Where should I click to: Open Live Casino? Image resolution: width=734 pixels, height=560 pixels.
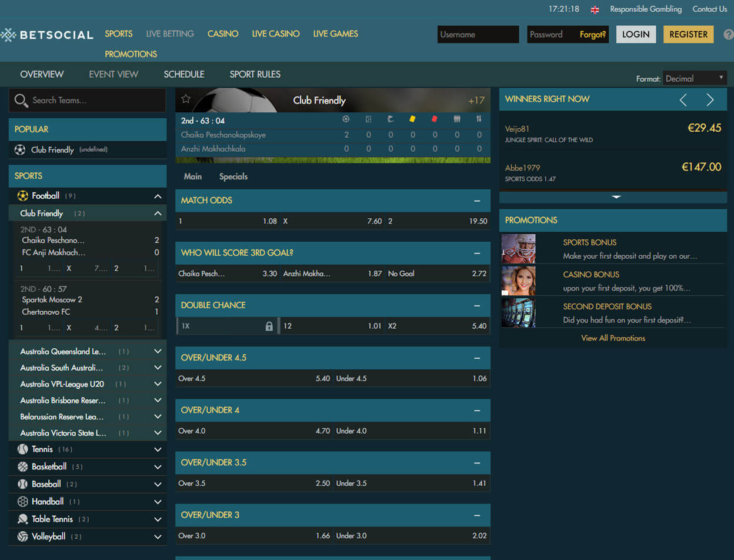276,34
